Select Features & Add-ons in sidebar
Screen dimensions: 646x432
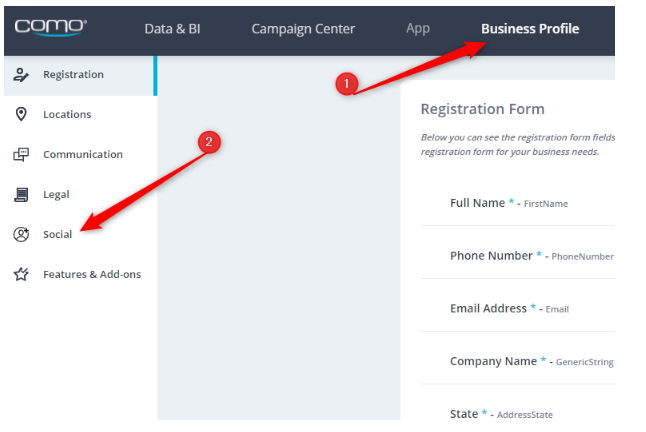92,274
